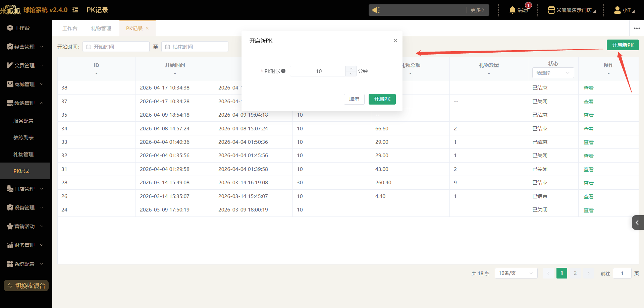
Task: Click the store icon beside 米呱呱演示门店
Action: click(551, 10)
